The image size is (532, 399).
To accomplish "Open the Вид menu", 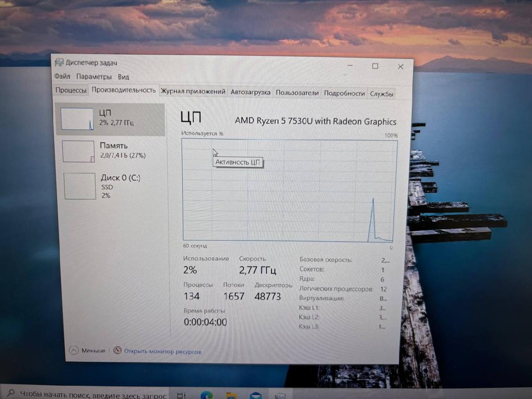I will point(124,77).
